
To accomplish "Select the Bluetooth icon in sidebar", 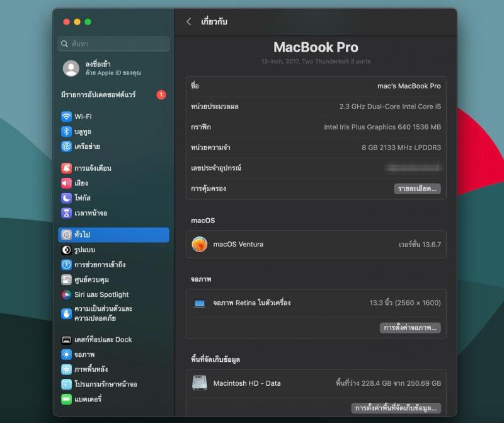I will [x=66, y=132].
